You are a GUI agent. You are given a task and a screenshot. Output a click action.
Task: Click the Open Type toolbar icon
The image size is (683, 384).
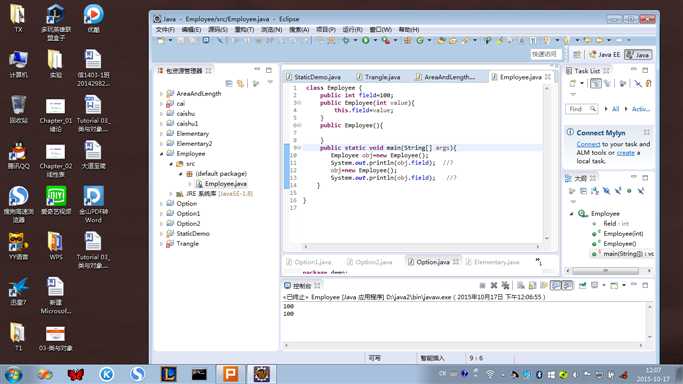click(441, 40)
